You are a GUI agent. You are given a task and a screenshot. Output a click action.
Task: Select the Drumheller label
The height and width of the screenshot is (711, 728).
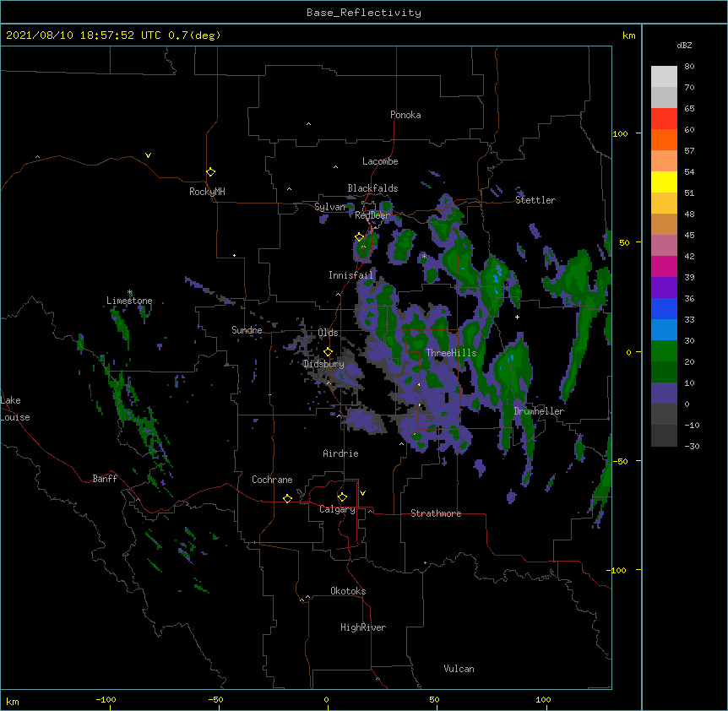point(539,411)
